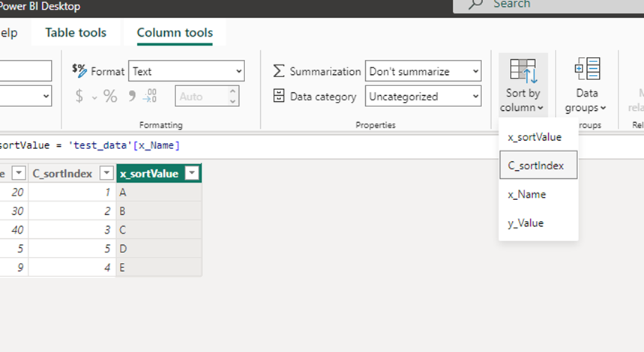The image size is (644, 352).
Task: Click the search magnifier icon
Action: click(475, 4)
